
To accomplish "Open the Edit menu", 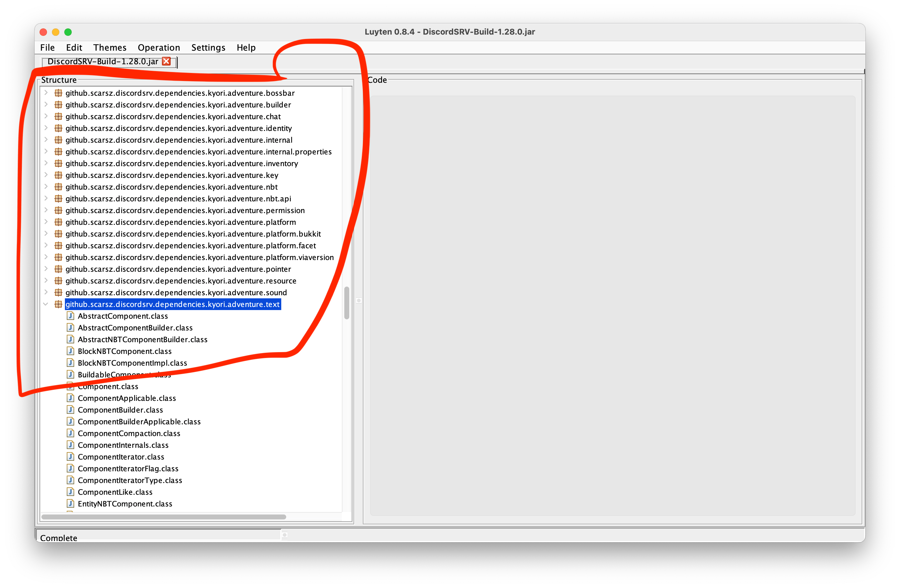I will 74,48.
